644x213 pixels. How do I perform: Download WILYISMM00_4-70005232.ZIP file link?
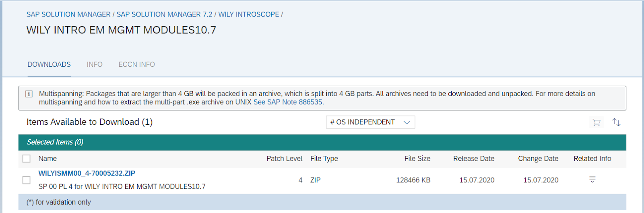point(87,173)
